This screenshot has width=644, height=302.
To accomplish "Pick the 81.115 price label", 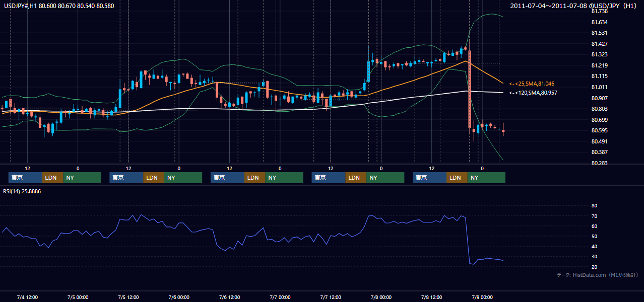I will coord(599,76).
